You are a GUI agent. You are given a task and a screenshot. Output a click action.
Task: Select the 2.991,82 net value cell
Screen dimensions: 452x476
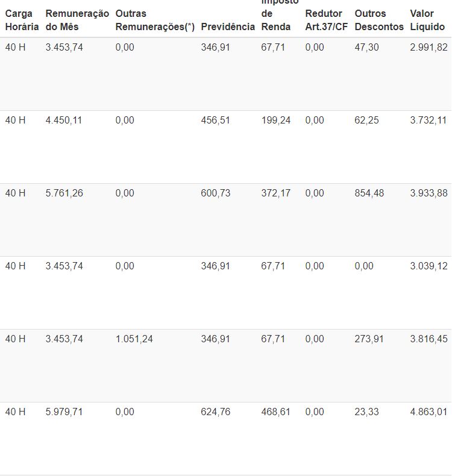coord(428,48)
